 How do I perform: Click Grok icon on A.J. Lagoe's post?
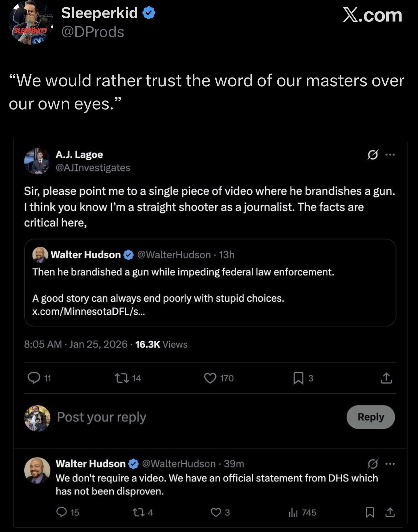pos(373,155)
